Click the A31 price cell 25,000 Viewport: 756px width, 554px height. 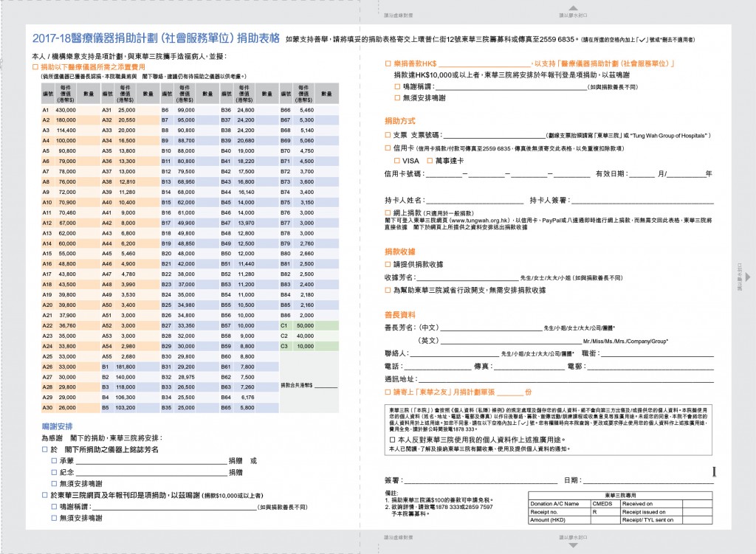tap(127, 110)
